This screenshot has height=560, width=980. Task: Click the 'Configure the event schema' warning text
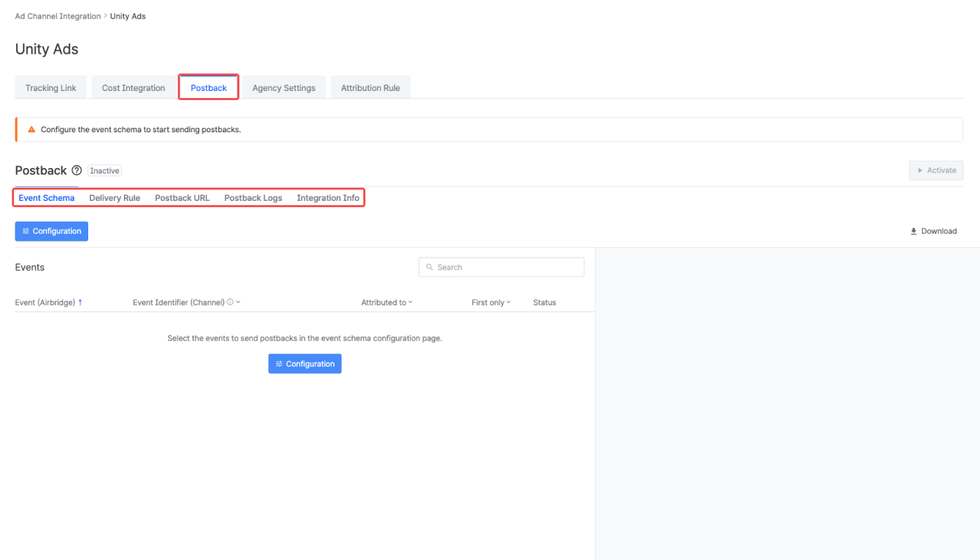tap(141, 129)
